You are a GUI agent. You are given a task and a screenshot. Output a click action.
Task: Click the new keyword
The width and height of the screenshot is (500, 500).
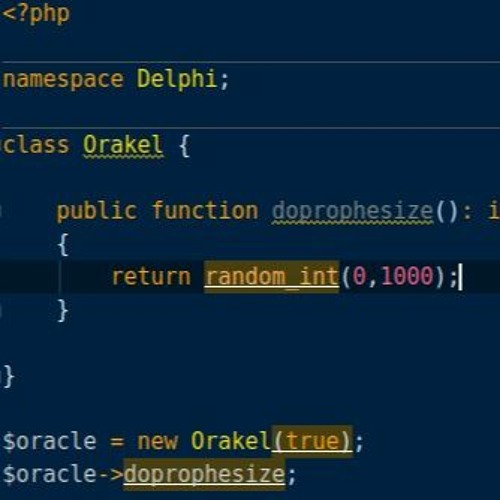(157, 442)
